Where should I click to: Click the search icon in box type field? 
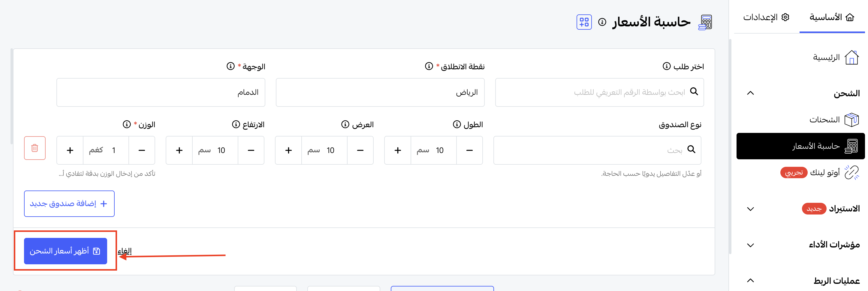691,149
